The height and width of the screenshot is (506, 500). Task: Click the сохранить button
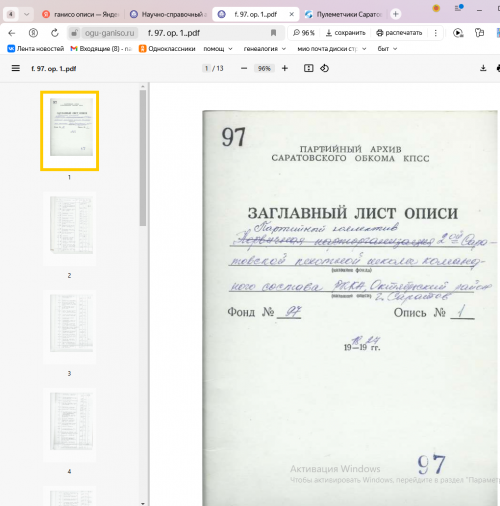(345, 33)
